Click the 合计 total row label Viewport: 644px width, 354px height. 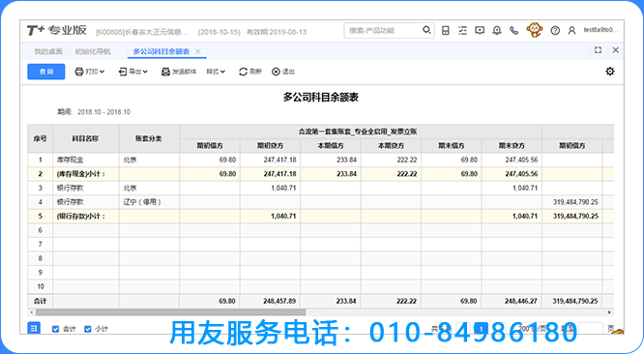41,301
